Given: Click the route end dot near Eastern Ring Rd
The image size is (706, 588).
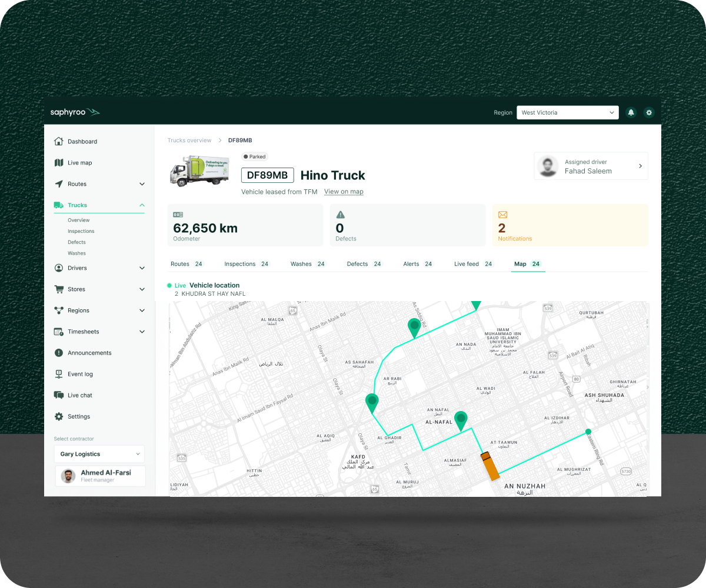Looking at the screenshot, I should pos(588,432).
